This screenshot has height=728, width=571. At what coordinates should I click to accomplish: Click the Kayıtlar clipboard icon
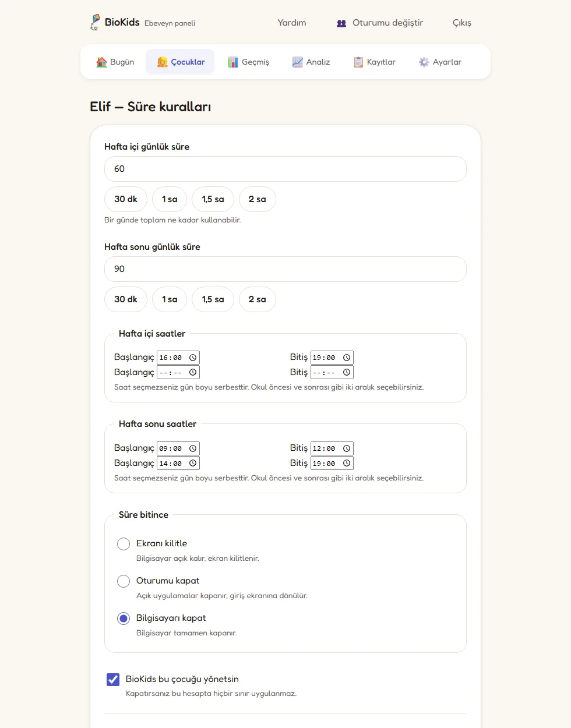tap(358, 62)
